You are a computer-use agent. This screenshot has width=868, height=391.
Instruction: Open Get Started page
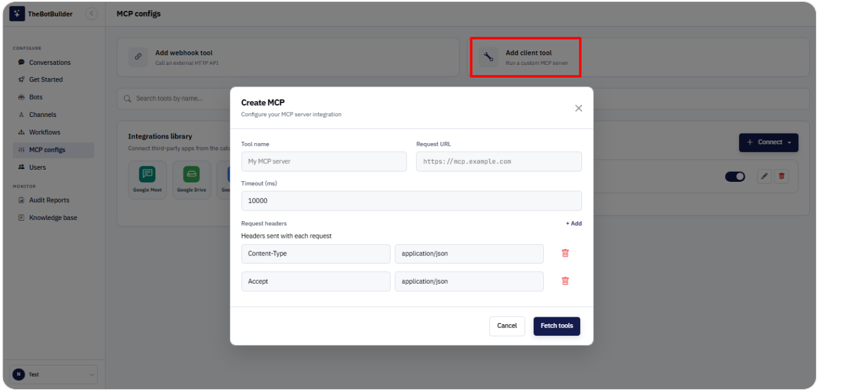tap(53, 79)
